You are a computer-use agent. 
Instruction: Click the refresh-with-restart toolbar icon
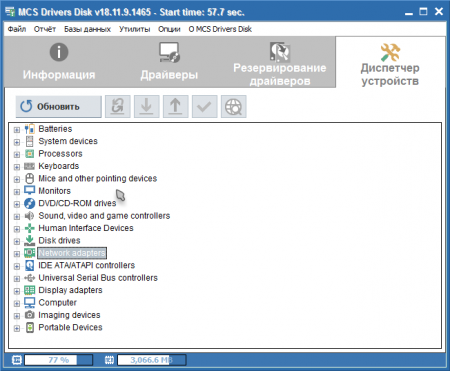click(x=118, y=107)
